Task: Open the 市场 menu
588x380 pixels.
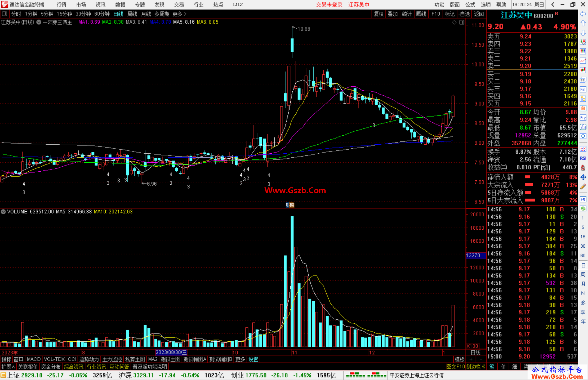Action: [81, 4]
